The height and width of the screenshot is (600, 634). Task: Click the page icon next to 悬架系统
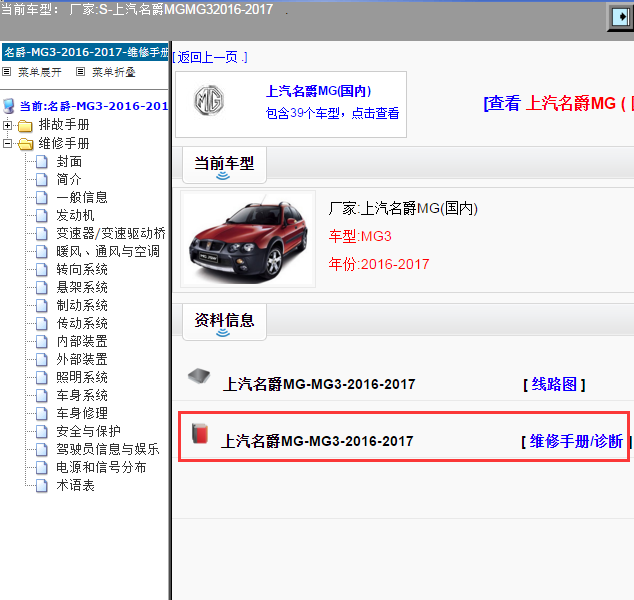[x=41, y=287]
